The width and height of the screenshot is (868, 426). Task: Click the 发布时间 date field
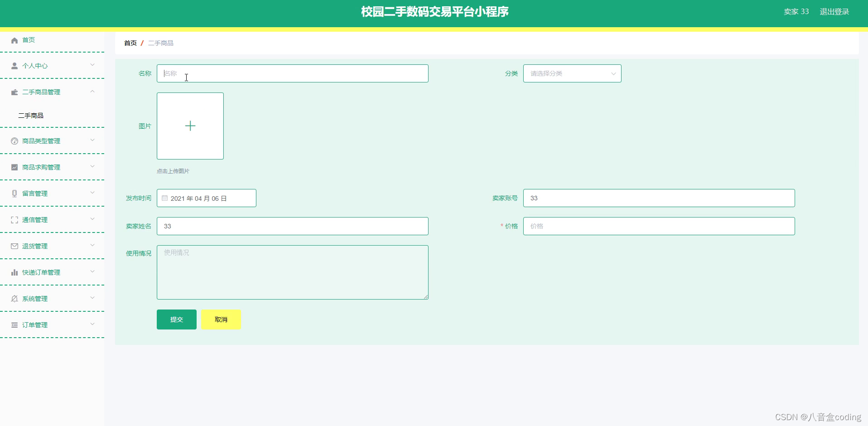tap(207, 198)
